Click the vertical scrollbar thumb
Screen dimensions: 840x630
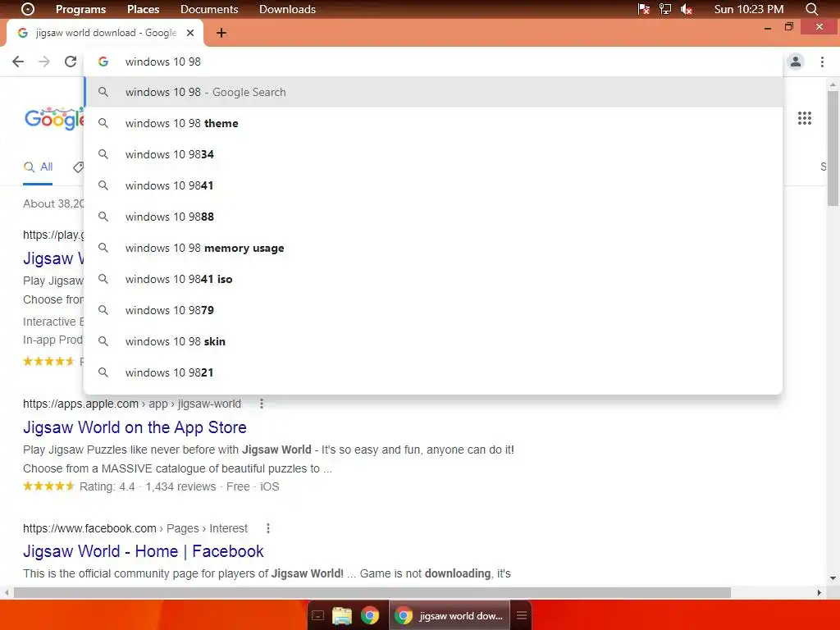coord(833,148)
